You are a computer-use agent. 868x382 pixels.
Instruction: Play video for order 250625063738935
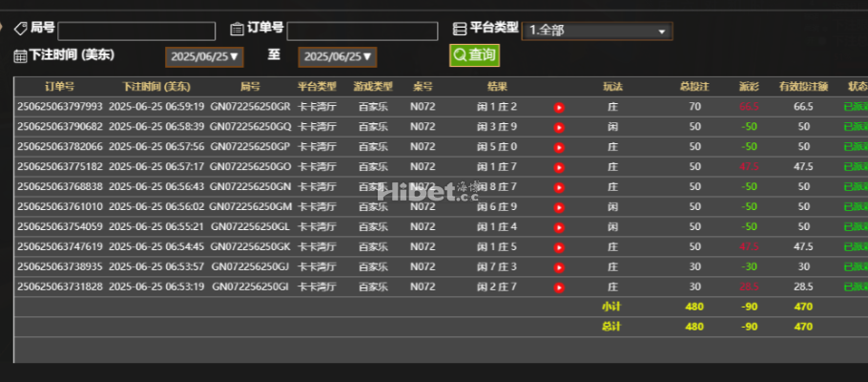click(x=559, y=267)
